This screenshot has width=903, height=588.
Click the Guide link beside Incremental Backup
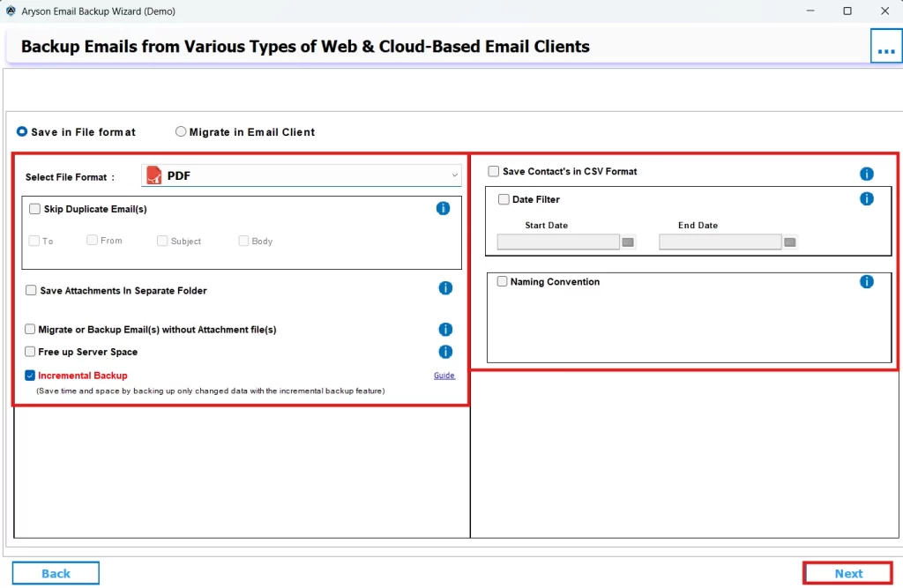444,375
